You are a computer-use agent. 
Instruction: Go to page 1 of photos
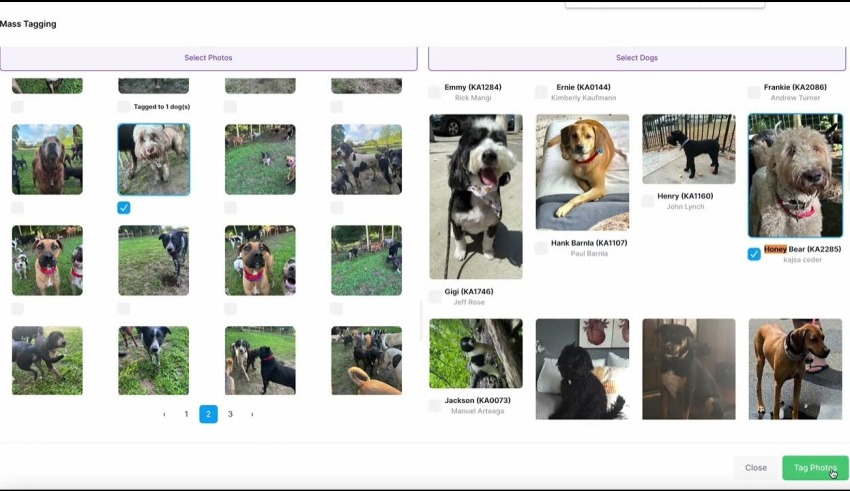[186, 414]
